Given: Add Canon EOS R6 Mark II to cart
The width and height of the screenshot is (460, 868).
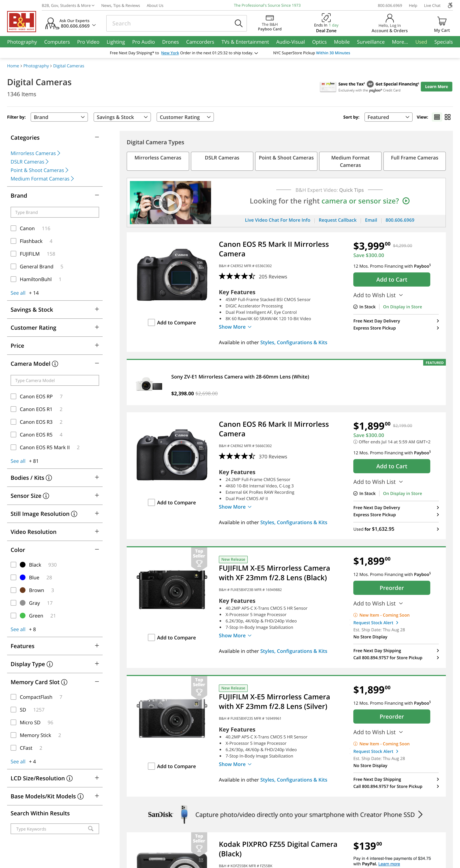Looking at the screenshot, I should [392, 466].
